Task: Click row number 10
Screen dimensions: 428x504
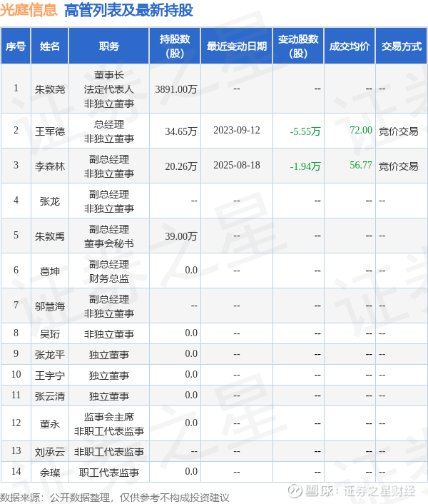Action: click(x=16, y=375)
